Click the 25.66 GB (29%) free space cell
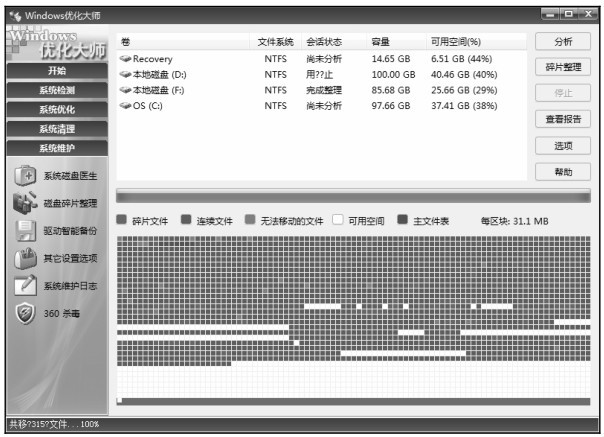The width and height of the screenshot is (604, 437). point(464,90)
